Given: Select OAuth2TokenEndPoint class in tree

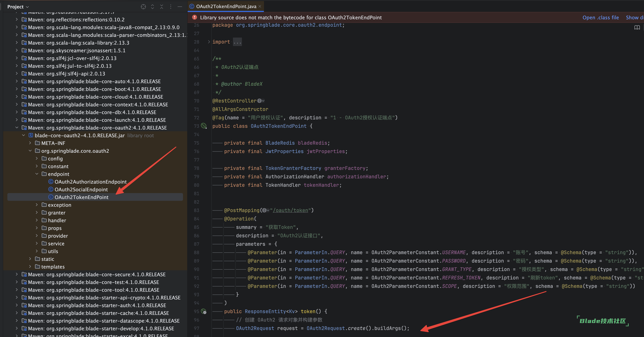Looking at the screenshot, I should [x=82, y=197].
